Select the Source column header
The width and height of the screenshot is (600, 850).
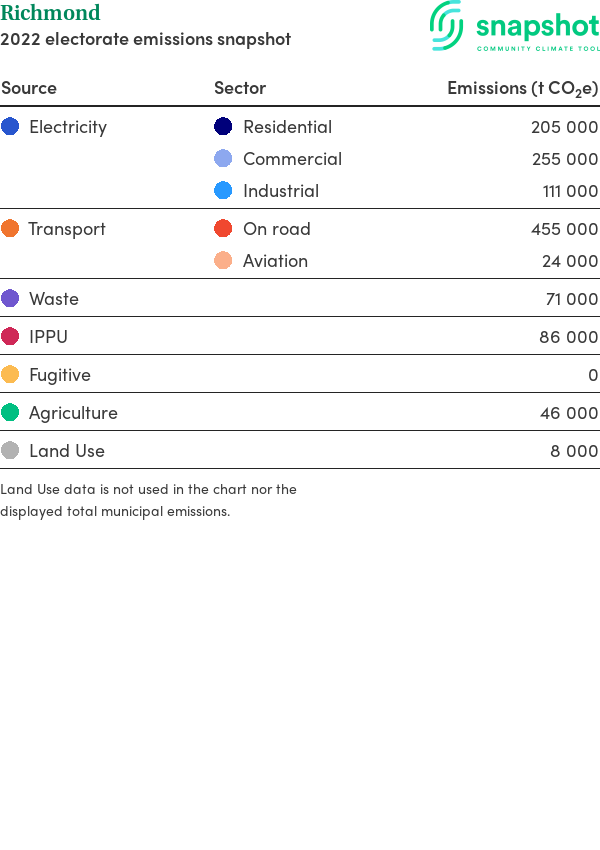(x=29, y=88)
